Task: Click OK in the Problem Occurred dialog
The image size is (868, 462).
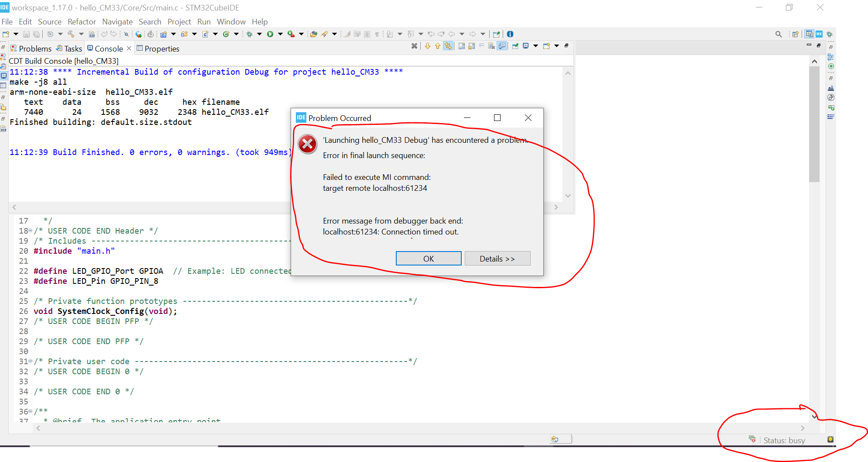Action: [x=428, y=258]
